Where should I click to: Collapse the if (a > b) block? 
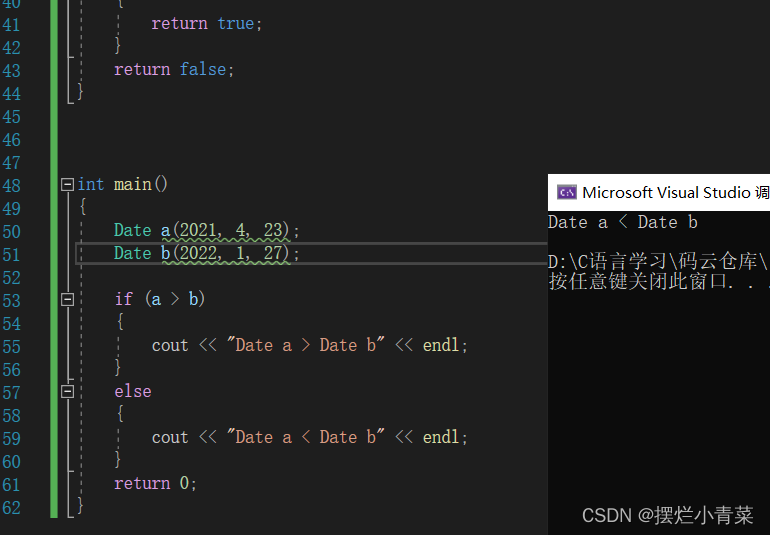coord(67,299)
